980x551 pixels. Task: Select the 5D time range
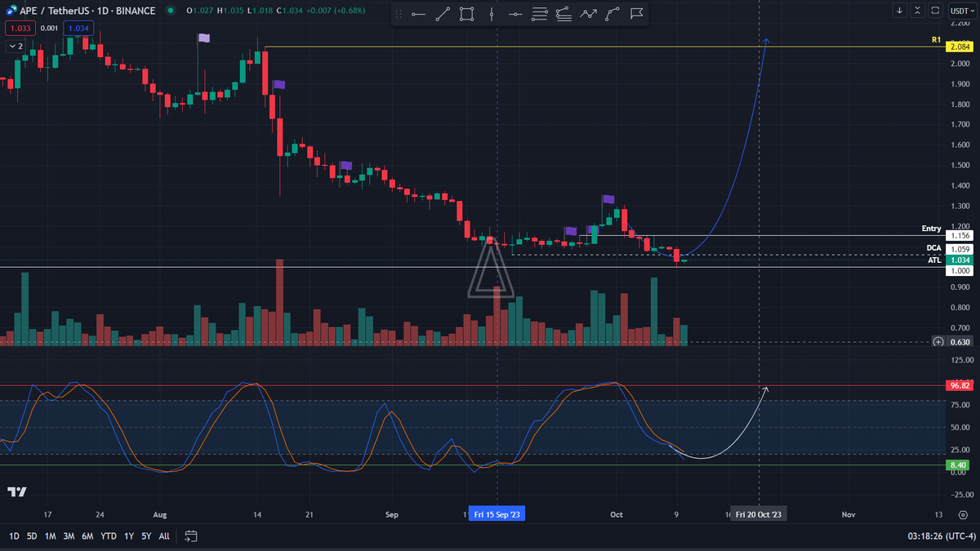coord(32,536)
